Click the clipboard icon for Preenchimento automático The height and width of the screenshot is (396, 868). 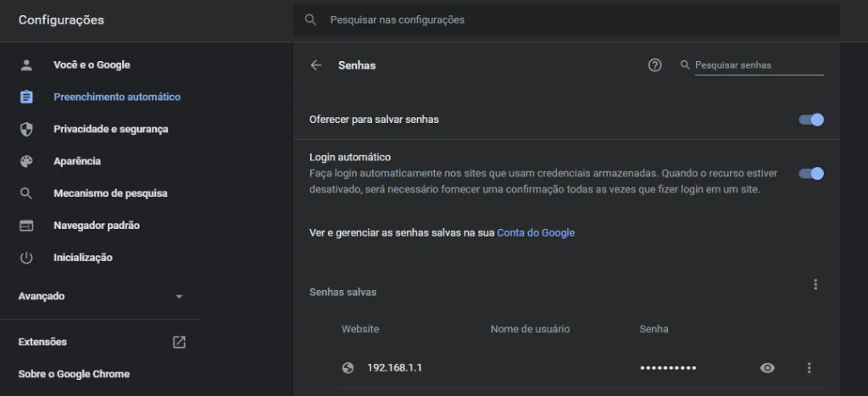[x=26, y=98]
